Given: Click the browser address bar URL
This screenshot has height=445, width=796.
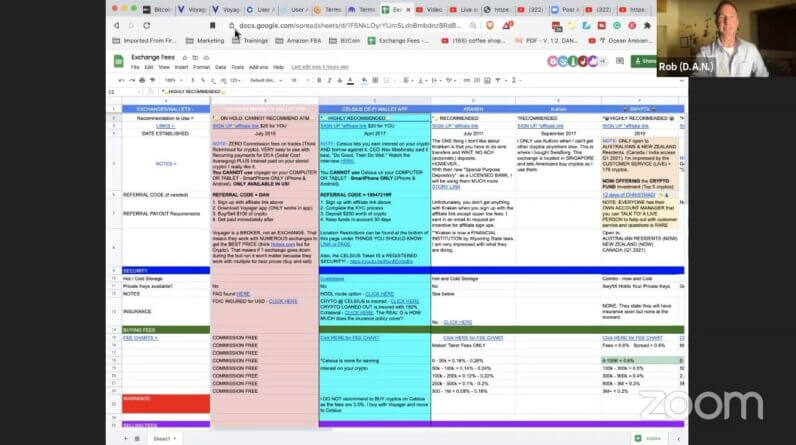Looking at the screenshot, I should (x=350, y=25).
